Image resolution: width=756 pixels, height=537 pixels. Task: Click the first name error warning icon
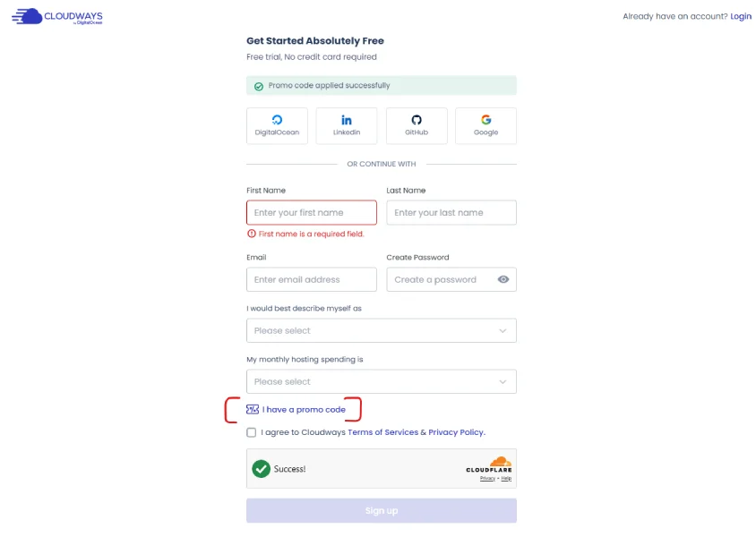click(x=252, y=234)
